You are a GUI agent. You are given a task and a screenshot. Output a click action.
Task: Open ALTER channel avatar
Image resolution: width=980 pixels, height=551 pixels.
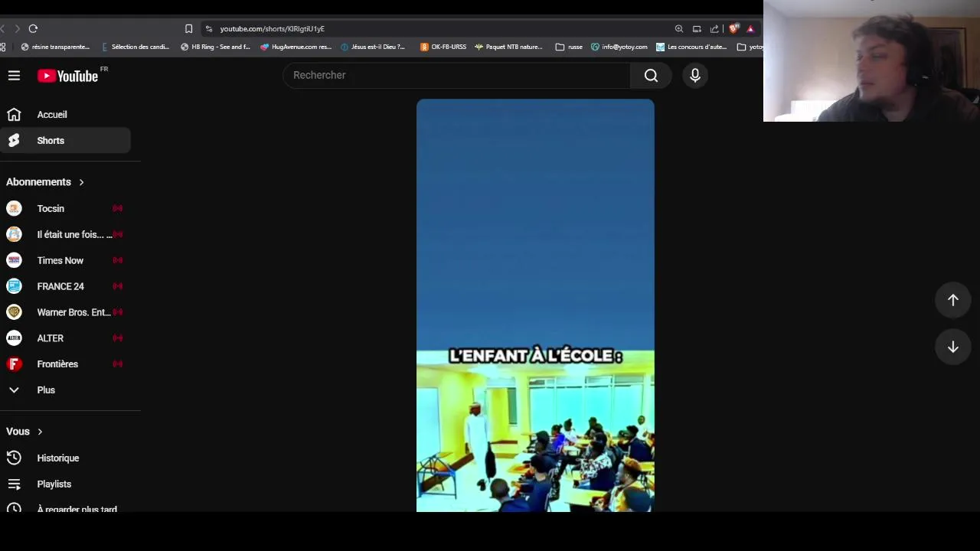[14, 338]
